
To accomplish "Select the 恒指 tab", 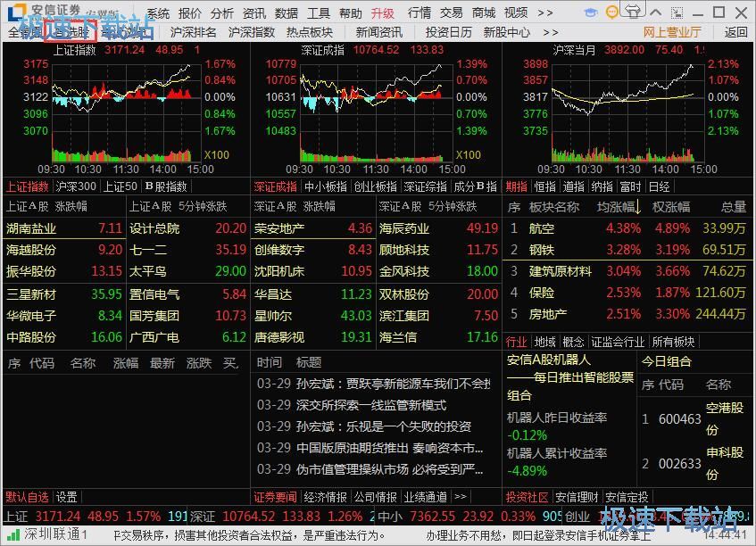I will [x=544, y=186].
